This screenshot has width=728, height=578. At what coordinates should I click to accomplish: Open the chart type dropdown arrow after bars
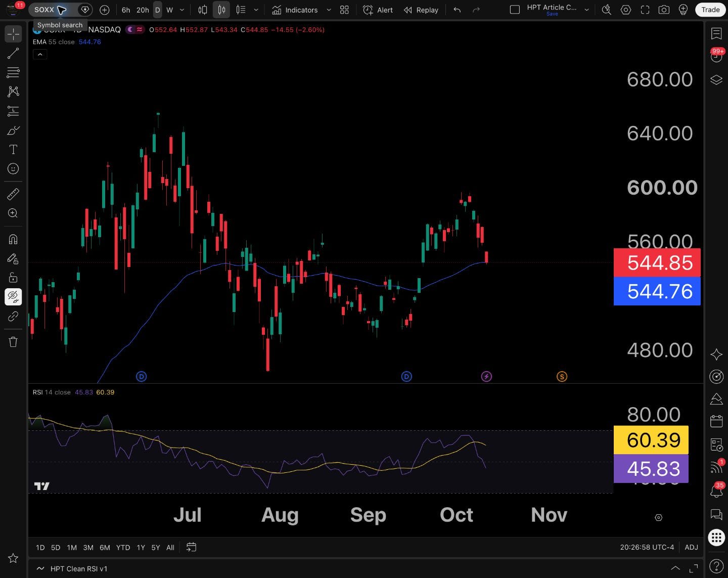coord(256,10)
